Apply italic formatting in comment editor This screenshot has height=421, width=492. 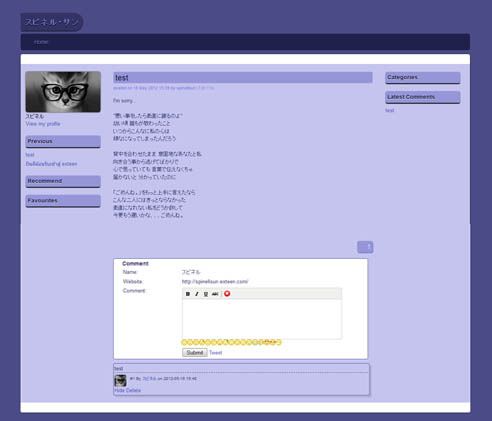(197, 294)
